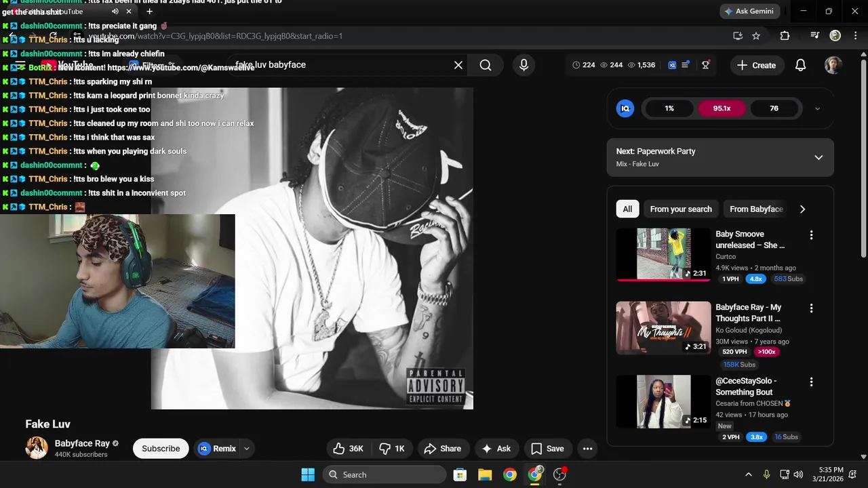Open the Chrome three-dot menu
The width and height of the screenshot is (868, 488).
[856, 36]
